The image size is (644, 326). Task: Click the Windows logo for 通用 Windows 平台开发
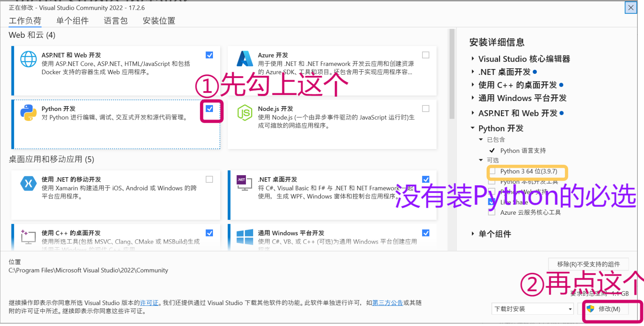tap(245, 237)
